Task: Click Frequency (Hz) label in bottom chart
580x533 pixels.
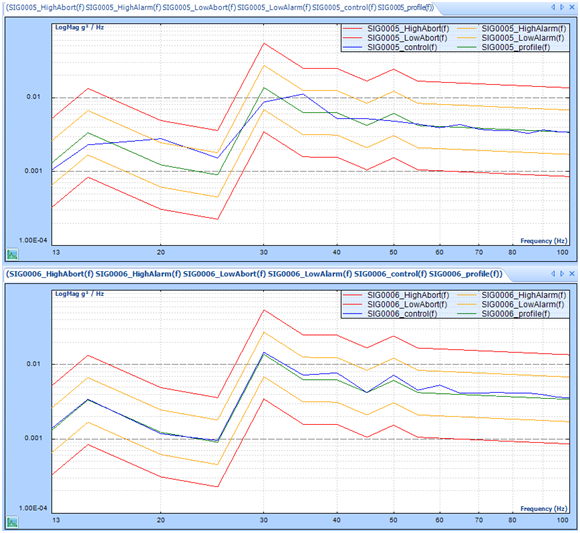Action: click(x=544, y=509)
